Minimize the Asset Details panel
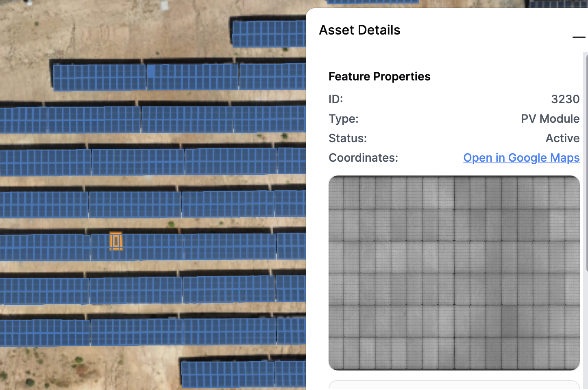The height and width of the screenshot is (390, 588). point(578,37)
